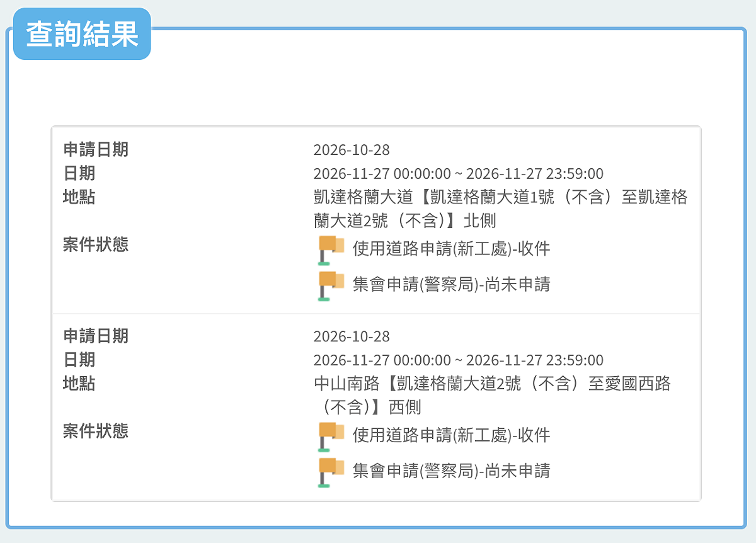Select the 查詢結果 header label

click(83, 34)
